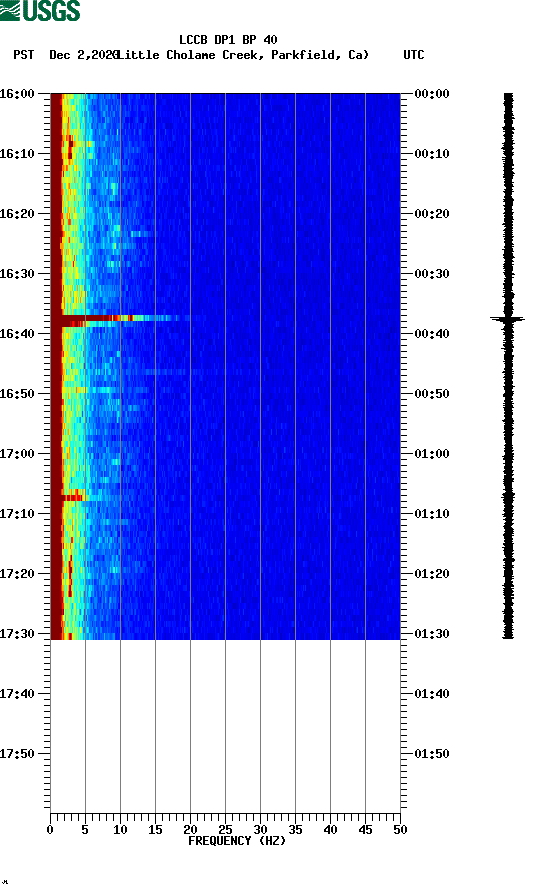This screenshot has width=552, height=893.
Task: Click the 01:50 UTC time label
Action: click(x=432, y=754)
